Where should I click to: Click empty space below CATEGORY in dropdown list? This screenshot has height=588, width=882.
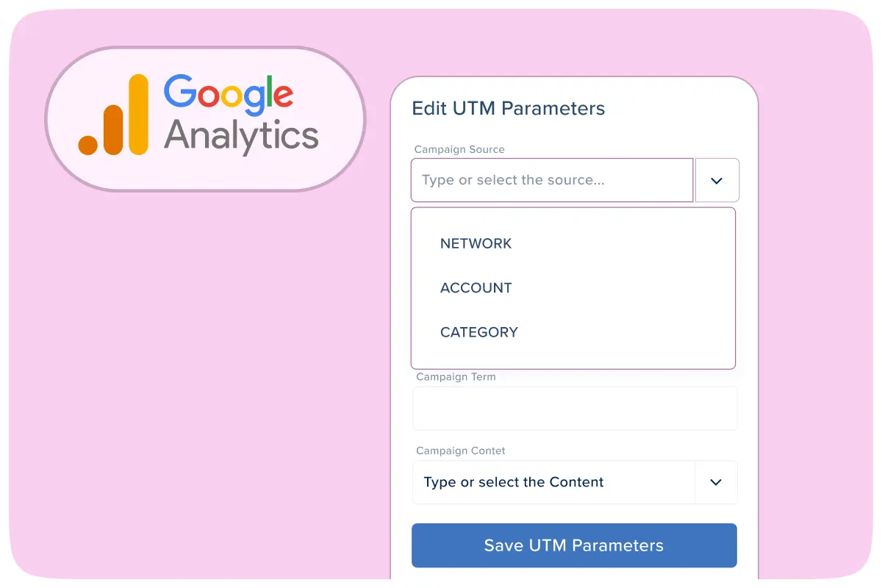573,356
